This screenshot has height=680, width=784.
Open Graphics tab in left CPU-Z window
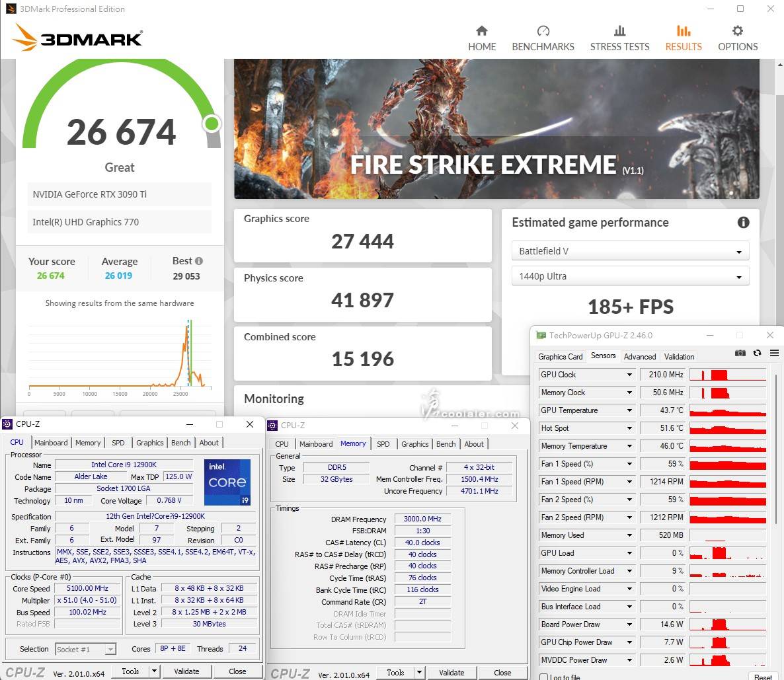(x=149, y=443)
